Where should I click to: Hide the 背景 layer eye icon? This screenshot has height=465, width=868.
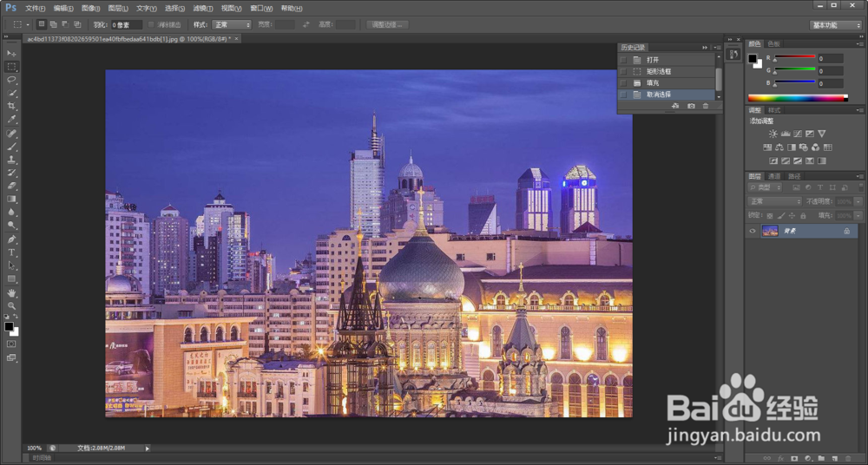[752, 231]
